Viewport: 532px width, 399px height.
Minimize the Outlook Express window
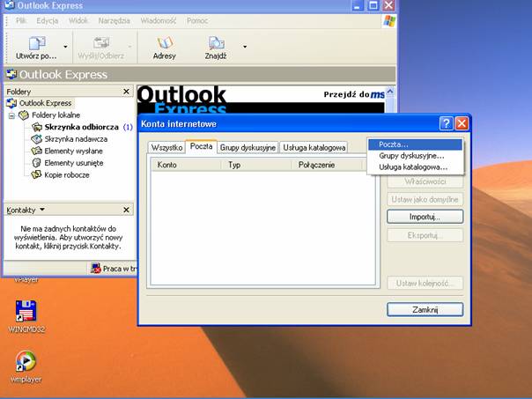358,5
